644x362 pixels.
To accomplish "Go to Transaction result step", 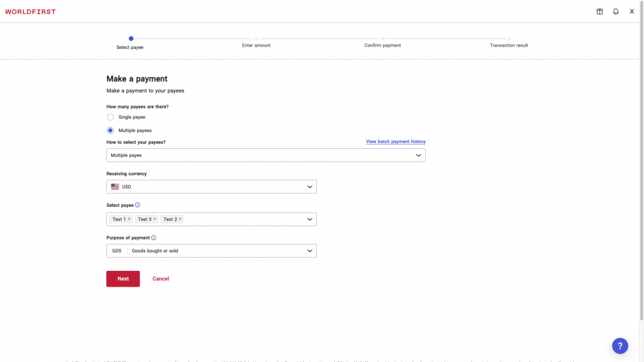I will tap(509, 43).
